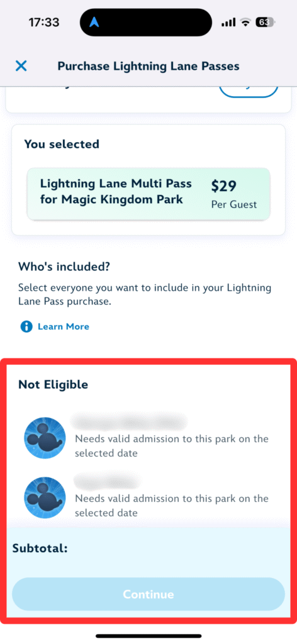Screen dimensions: 297x644
Task: Tap the location arrow in the Dynamic Island
Action: point(94,22)
